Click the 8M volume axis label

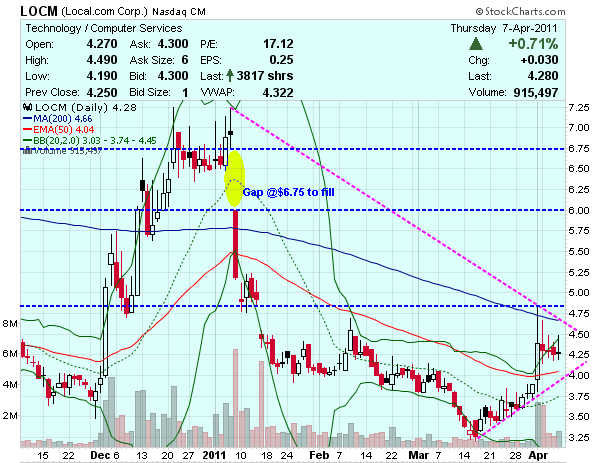10,324
